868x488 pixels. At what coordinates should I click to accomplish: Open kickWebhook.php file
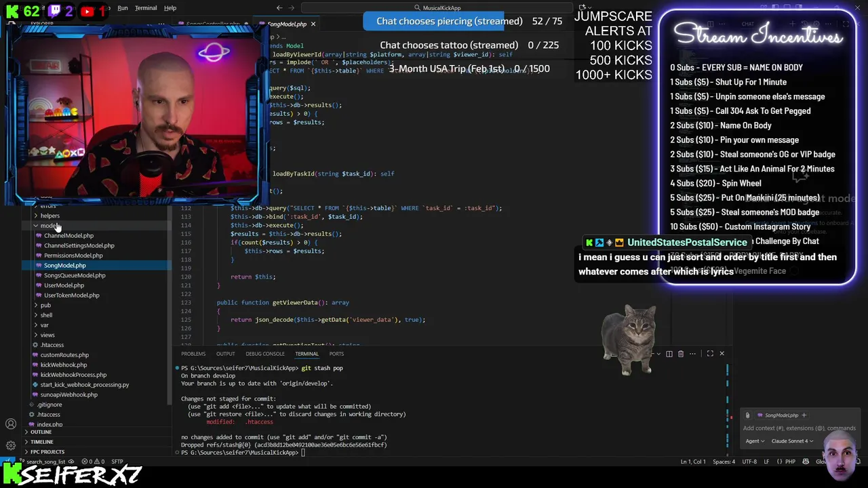[x=64, y=365]
